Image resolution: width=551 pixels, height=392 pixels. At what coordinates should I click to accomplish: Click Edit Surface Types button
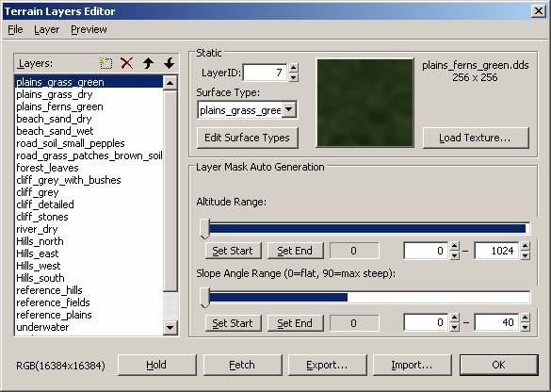(x=247, y=138)
